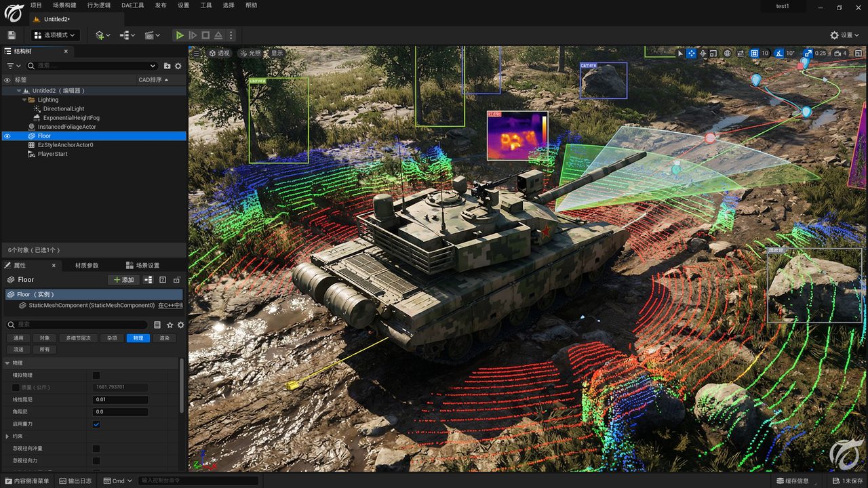
Task: Open the outliner filter dropdown
Action: pos(13,66)
